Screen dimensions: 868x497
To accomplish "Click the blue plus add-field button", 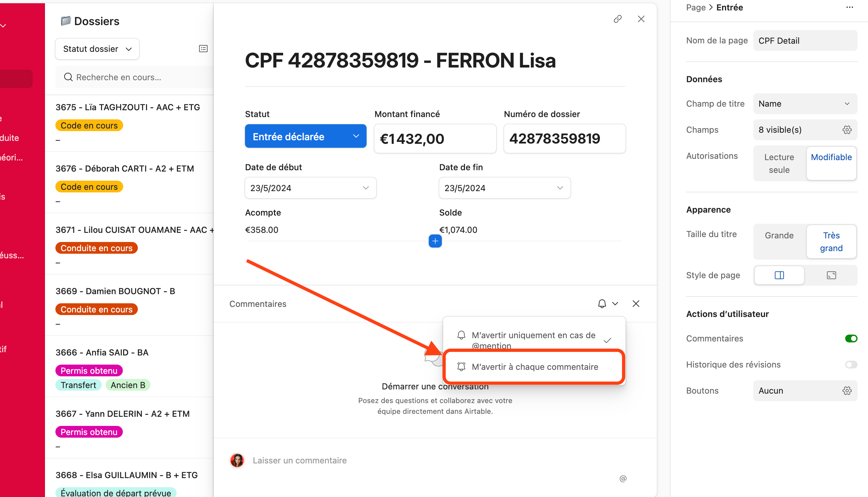I will pos(435,241).
